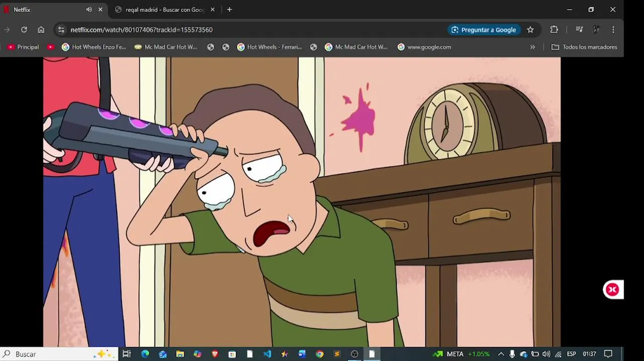
Task: Open Brave browser from taskbar
Action: click(215, 354)
